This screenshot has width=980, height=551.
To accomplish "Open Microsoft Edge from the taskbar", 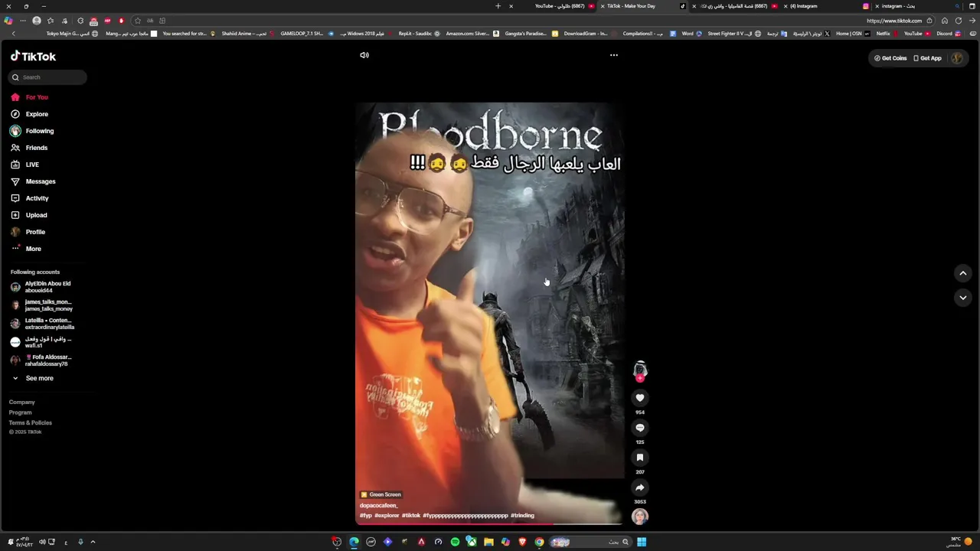I will 354,542.
